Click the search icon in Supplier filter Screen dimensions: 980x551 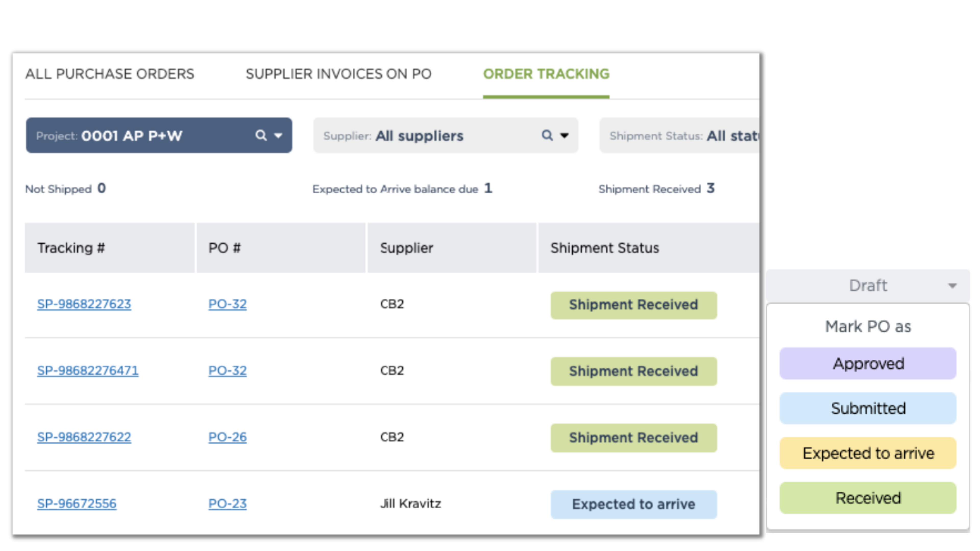pos(547,135)
